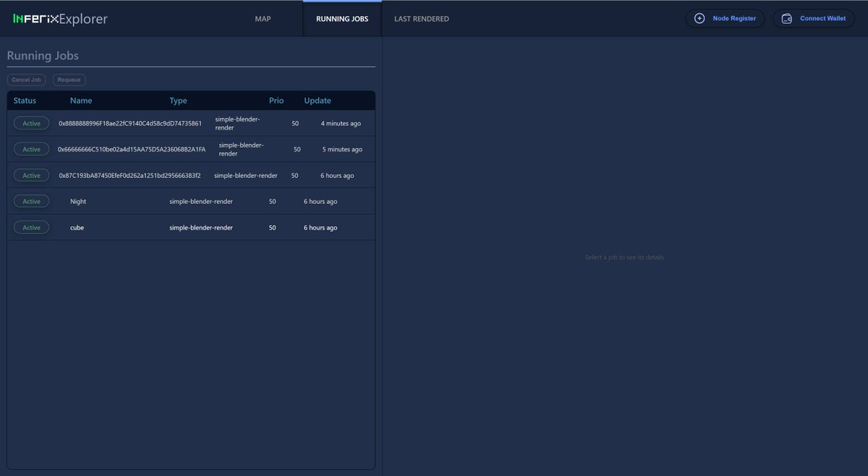Sort by the Type column header
The height and width of the screenshot is (476, 868).
pyautogui.click(x=178, y=101)
